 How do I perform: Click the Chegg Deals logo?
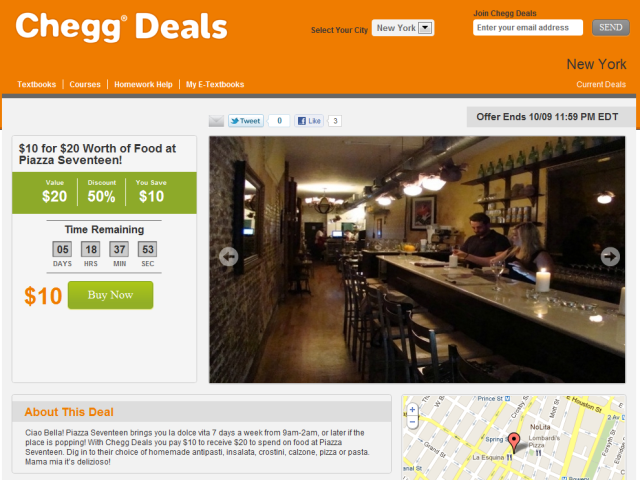click(121, 27)
